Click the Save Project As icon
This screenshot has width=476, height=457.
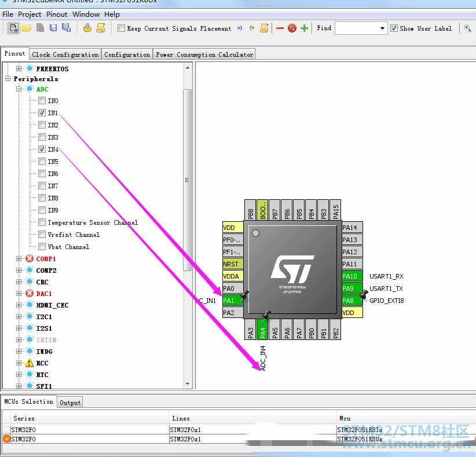[66, 28]
